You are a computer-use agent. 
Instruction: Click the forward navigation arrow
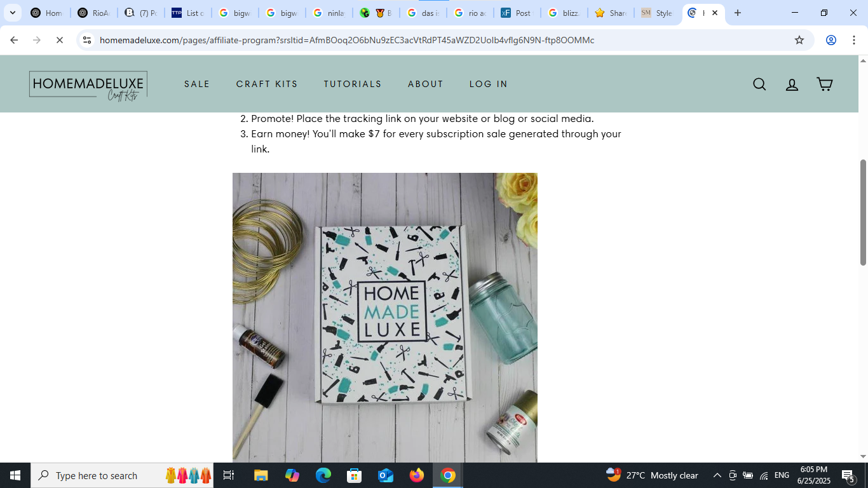37,40
